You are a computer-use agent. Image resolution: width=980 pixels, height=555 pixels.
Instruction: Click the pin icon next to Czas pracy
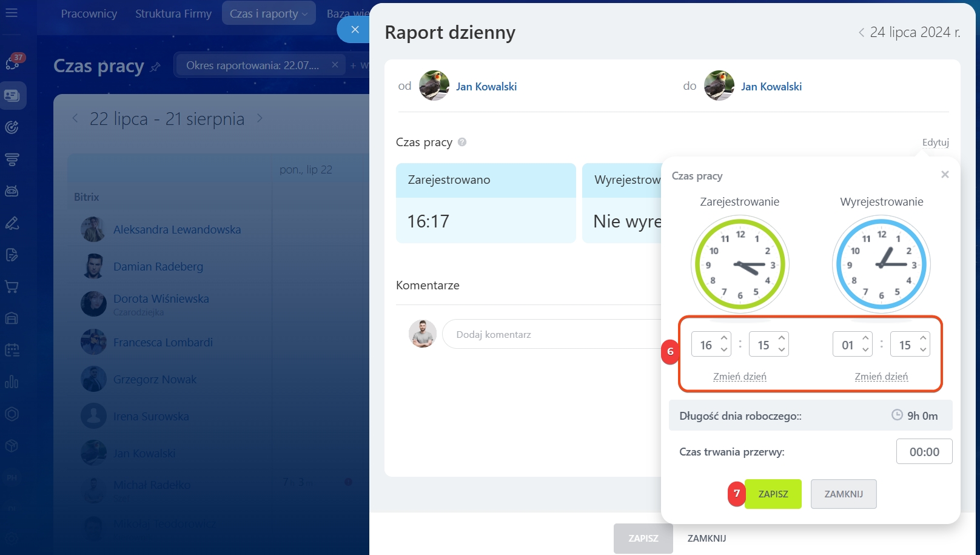[x=155, y=67]
